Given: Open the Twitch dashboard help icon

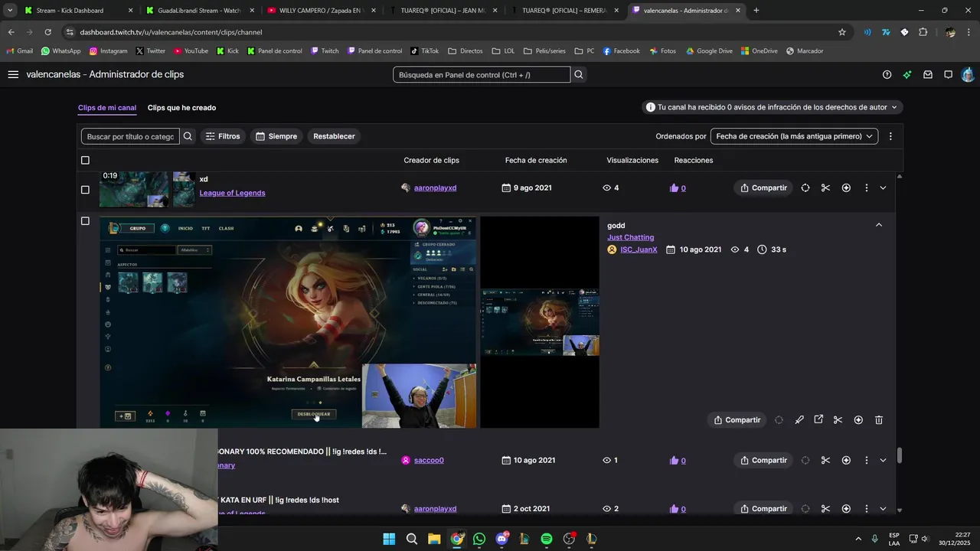Looking at the screenshot, I should pos(887,74).
